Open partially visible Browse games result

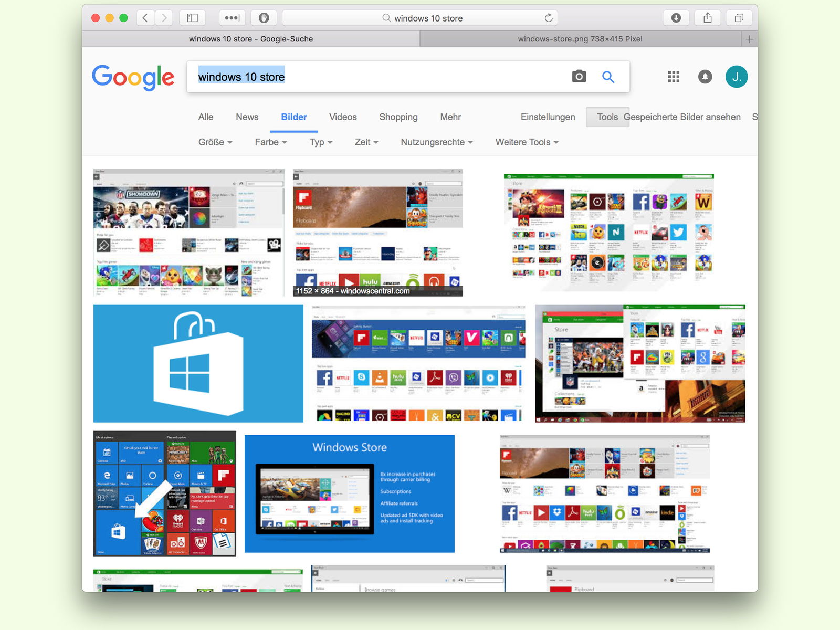[x=408, y=579]
